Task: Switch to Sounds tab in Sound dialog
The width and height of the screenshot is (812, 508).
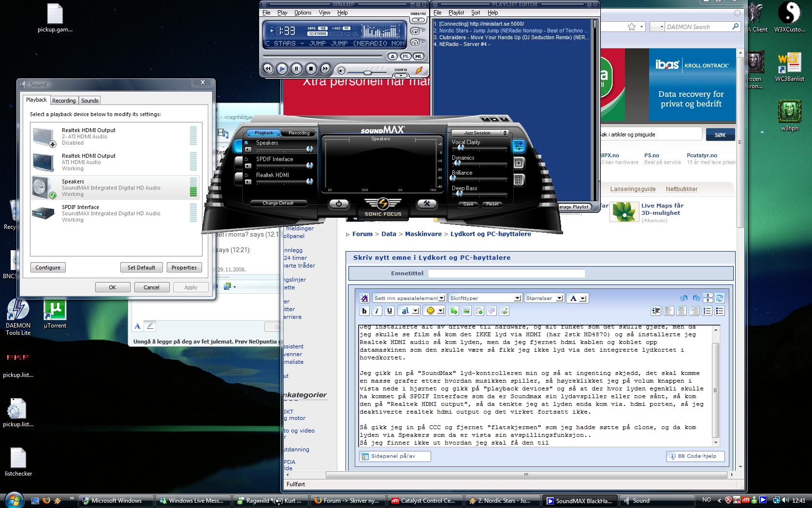Action: click(x=90, y=101)
